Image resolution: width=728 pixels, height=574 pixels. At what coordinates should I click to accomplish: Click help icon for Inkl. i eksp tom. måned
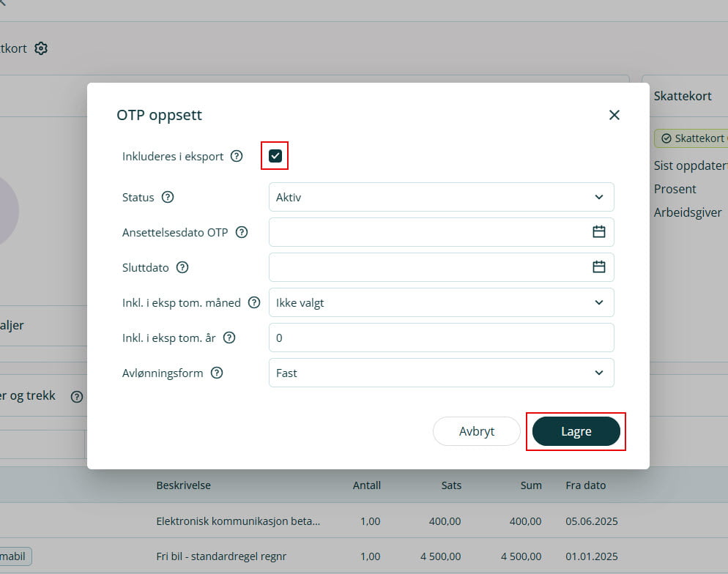click(254, 302)
